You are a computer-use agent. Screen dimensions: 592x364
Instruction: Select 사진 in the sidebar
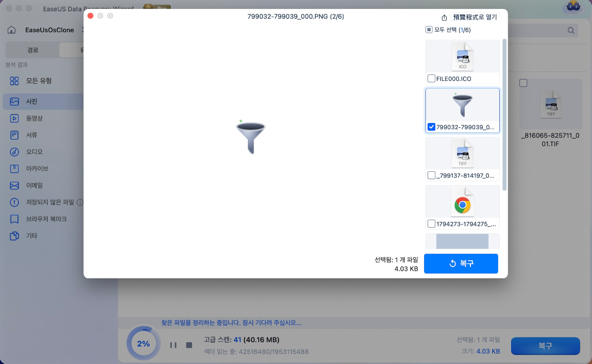tap(31, 101)
